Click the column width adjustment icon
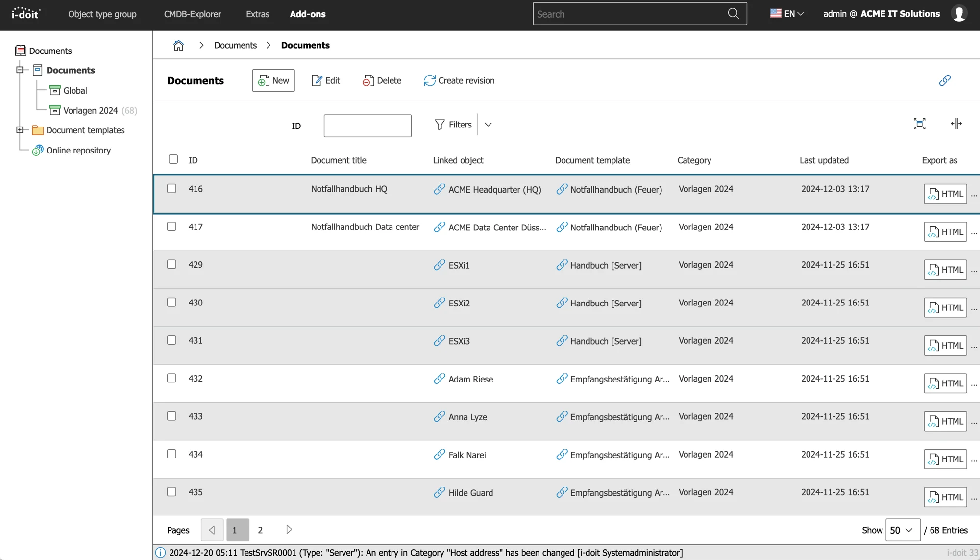The image size is (980, 560). (956, 124)
